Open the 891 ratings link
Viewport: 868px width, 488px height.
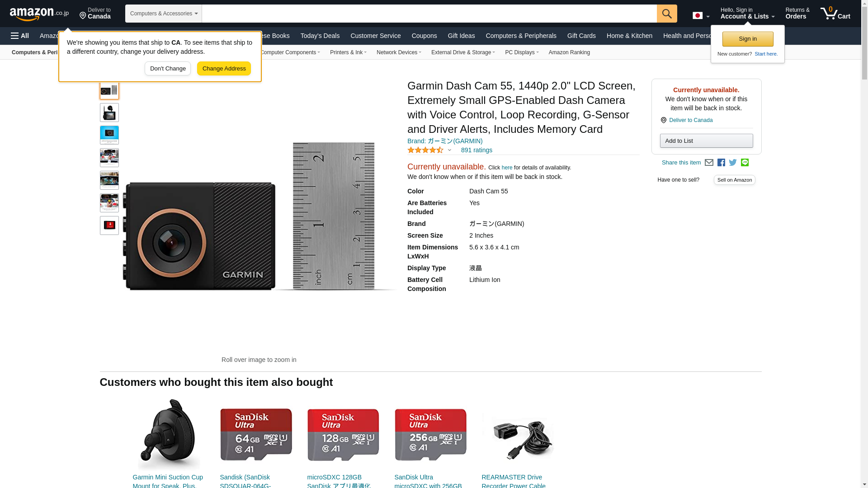(476, 150)
